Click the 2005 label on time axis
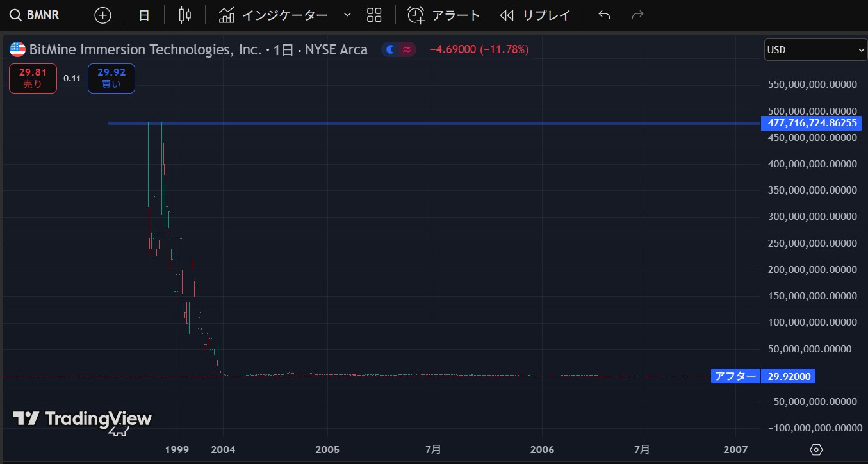Image resolution: width=868 pixels, height=464 pixels. pyautogui.click(x=327, y=450)
